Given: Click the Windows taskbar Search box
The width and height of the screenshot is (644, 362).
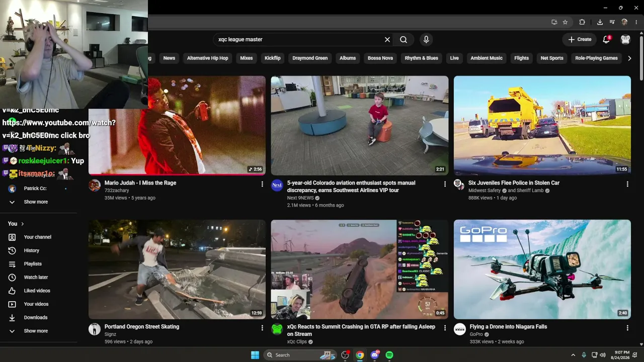Looking at the screenshot, I should click(x=300, y=355).
